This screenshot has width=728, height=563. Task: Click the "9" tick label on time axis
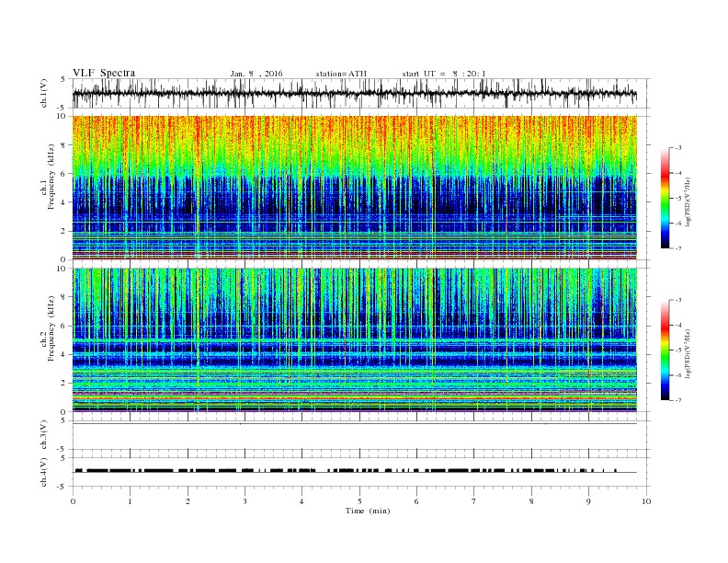(588, 501)
